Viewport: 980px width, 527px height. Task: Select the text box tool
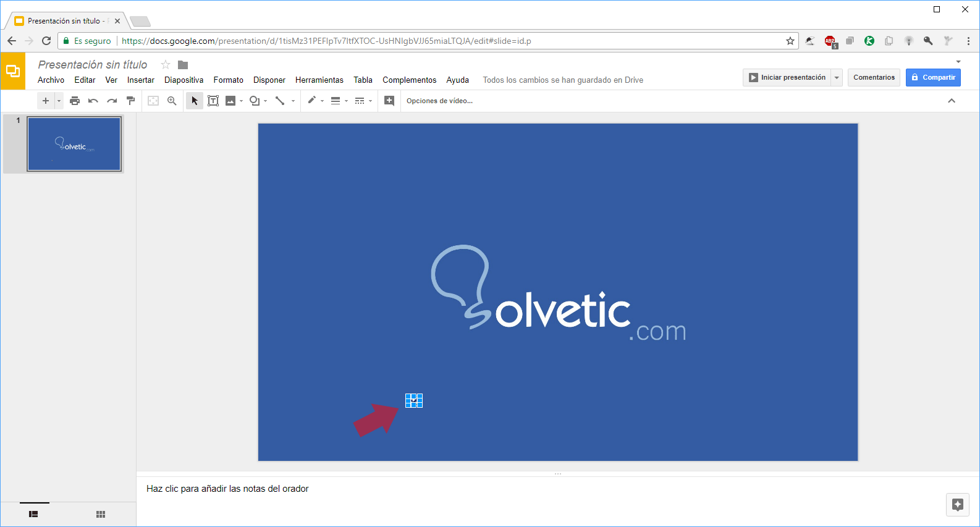click(x=213, y=101)
